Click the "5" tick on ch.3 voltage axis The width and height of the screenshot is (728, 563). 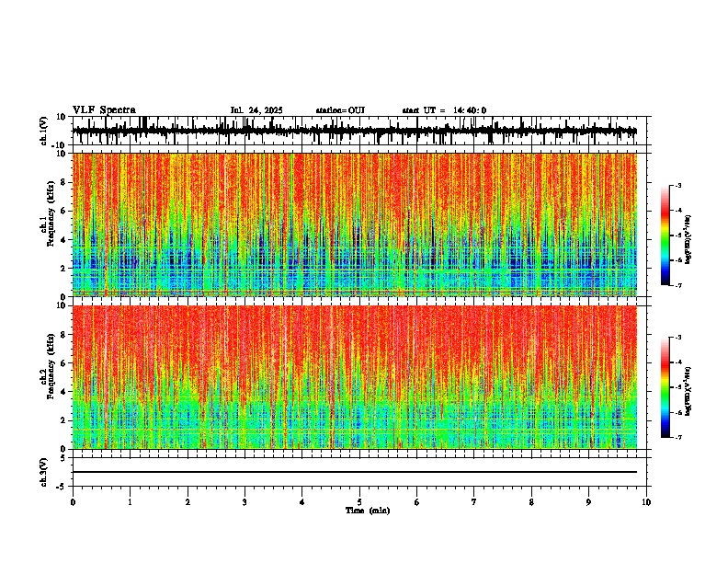pos(64,457)
